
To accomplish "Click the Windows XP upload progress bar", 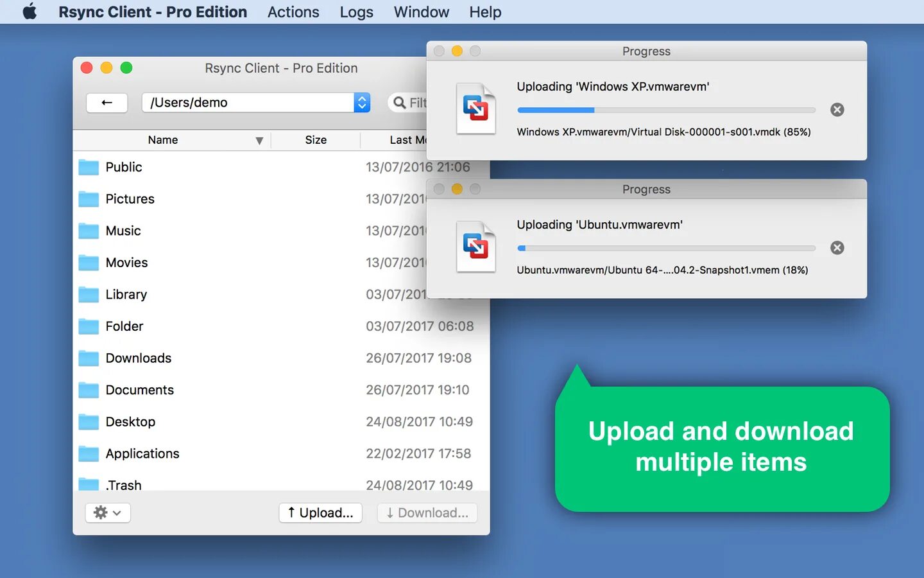I will pos(666,110).
